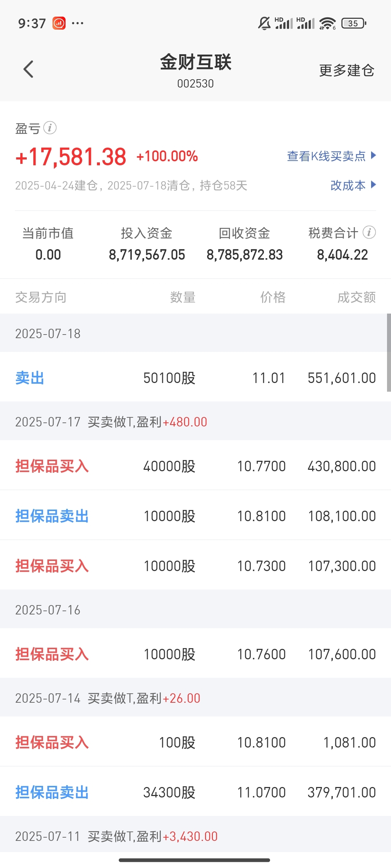This screenshot has width=391, height=868.
Task: Select 担保品卖出 10000股 trade row
Action: click(x=195, y=516)
